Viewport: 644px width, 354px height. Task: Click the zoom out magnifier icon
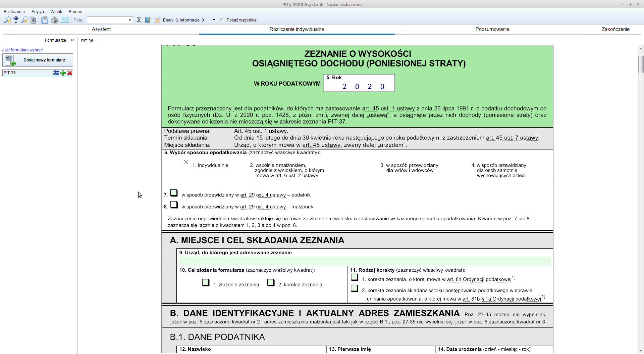point(24,20)
